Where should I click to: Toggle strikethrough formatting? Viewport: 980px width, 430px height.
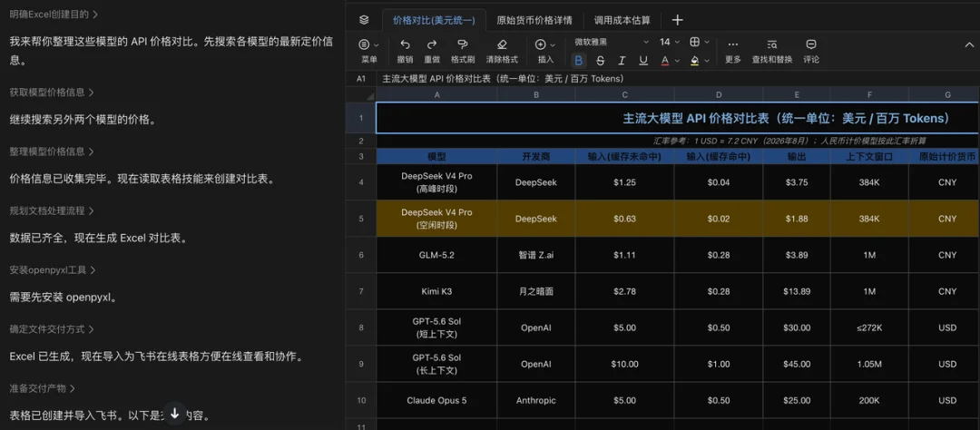pos(600,61)
